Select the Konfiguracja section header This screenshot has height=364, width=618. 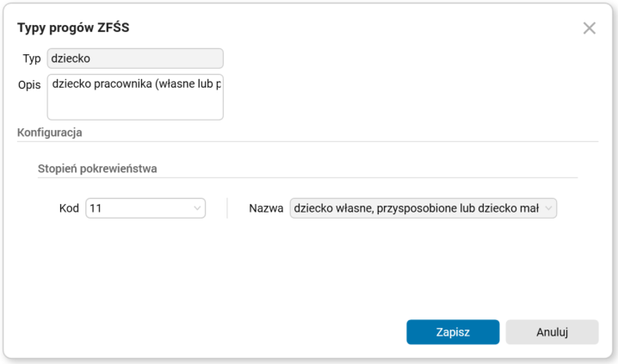(x=49, y=133)
